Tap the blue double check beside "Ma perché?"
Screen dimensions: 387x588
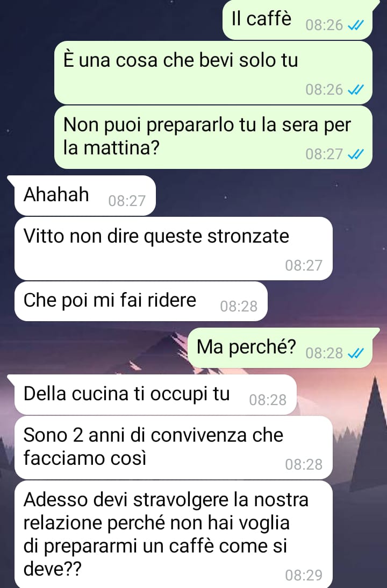pyautogui.click(x=355, y=353)
